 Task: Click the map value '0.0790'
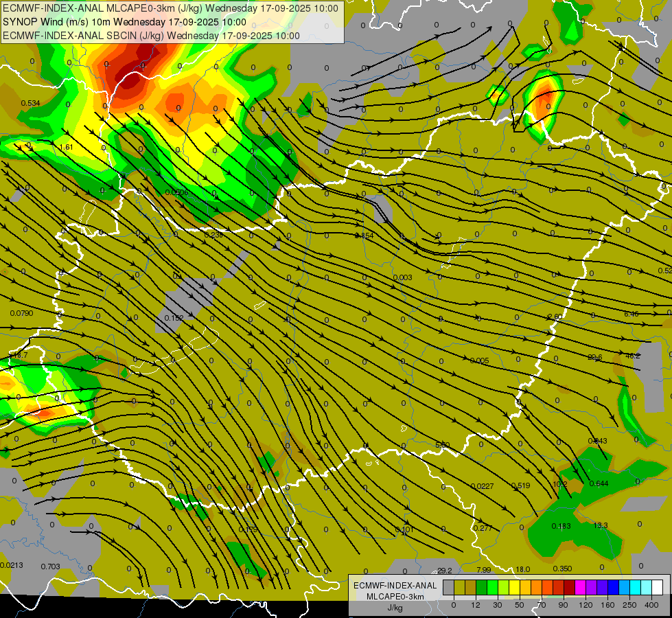click(21, 314)
